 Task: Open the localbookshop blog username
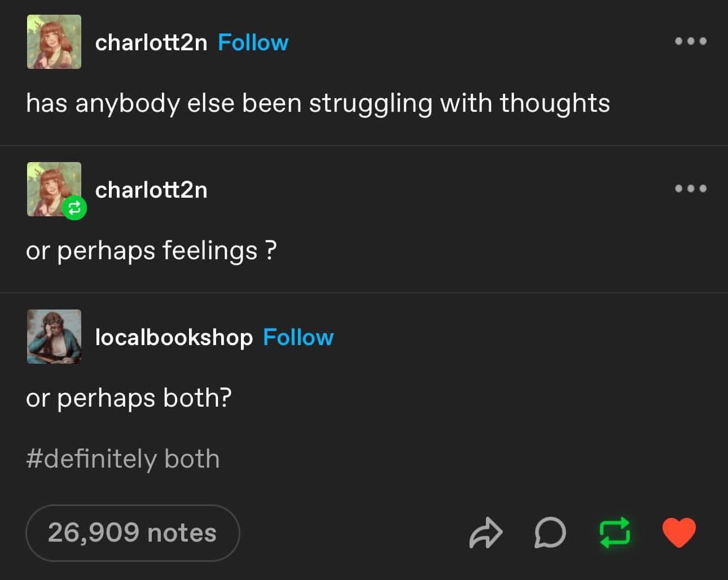(x=174, y=337)
